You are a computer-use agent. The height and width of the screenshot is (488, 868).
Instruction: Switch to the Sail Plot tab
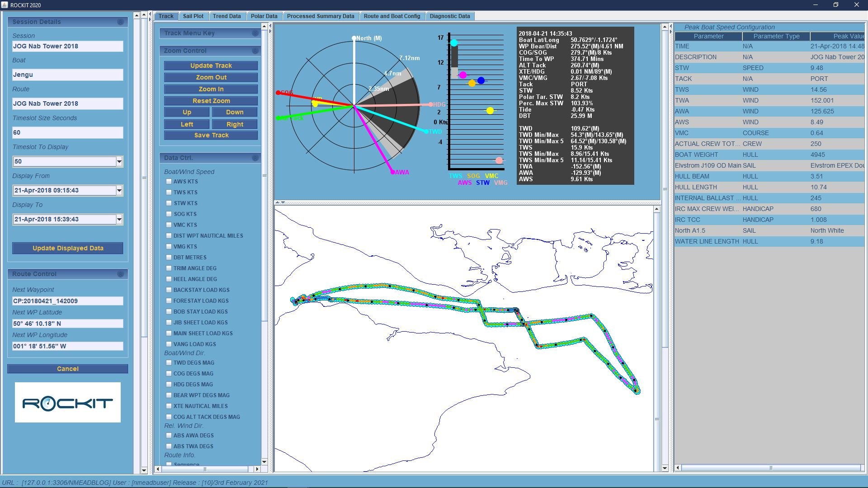click(193, 16)
